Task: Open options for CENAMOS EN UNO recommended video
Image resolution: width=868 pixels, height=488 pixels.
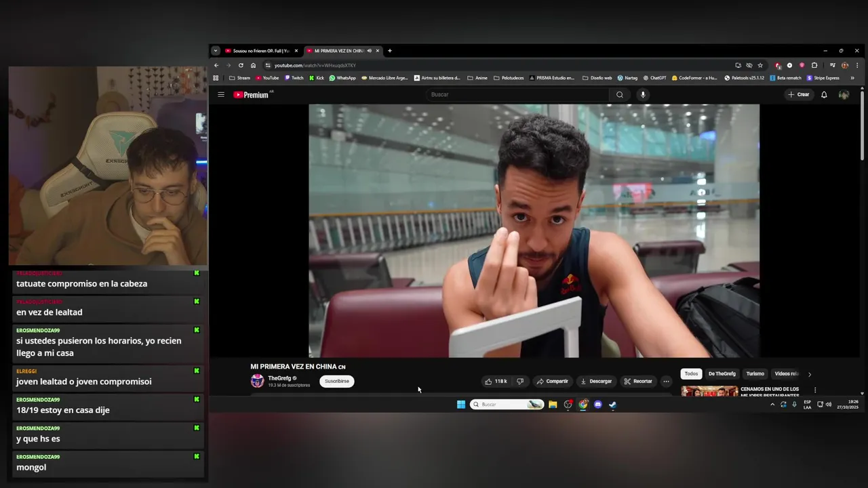Action: tap(815, 390)
